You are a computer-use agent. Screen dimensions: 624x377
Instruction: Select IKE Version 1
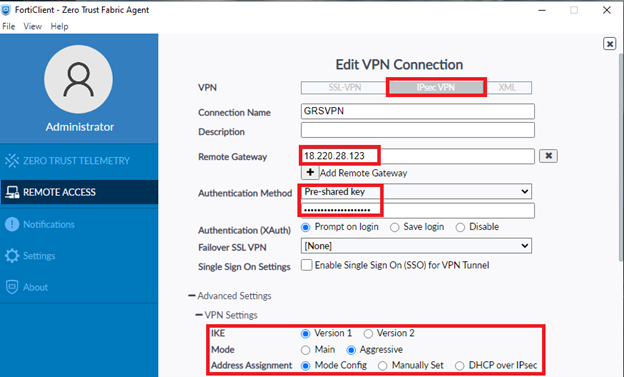coord(306,334)
